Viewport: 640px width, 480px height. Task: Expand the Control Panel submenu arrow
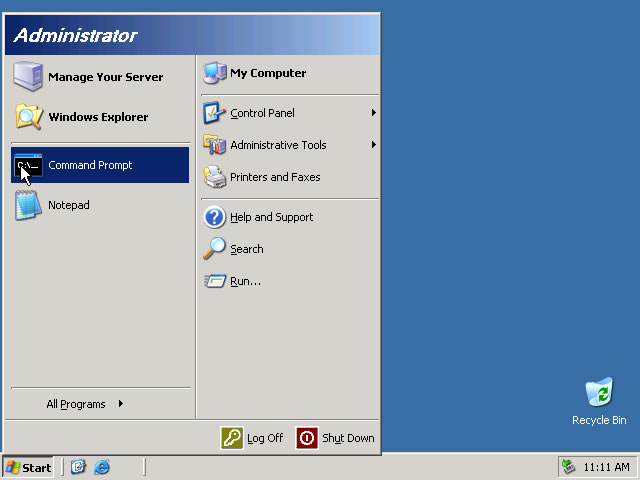tap(373, 113)
